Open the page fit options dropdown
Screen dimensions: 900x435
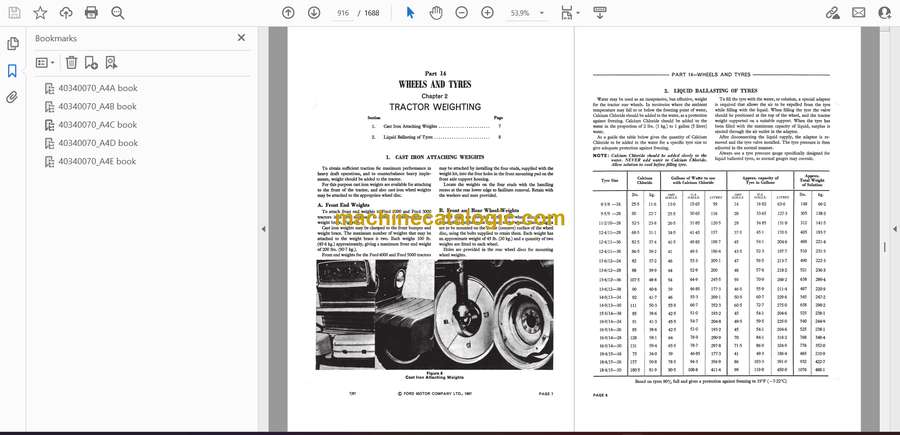(570, 13)
